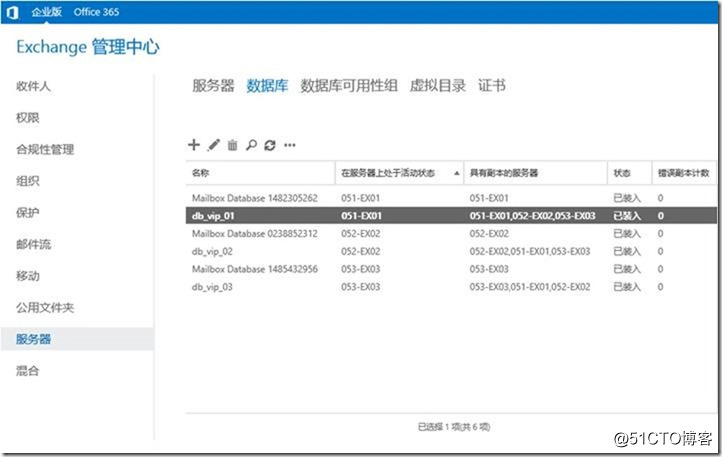This screenshot has width=722, height=457.
Task: Select the db_vip_03 row
Action: point(451,287)
